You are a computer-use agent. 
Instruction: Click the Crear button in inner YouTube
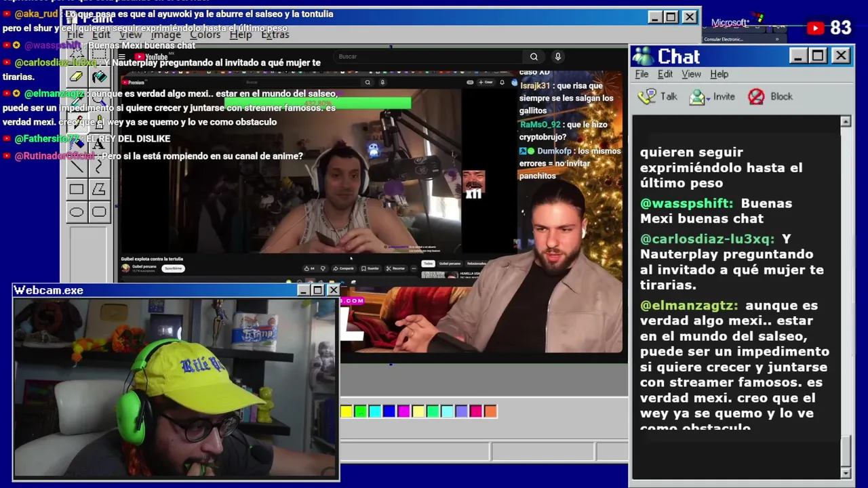click(486, 82)
